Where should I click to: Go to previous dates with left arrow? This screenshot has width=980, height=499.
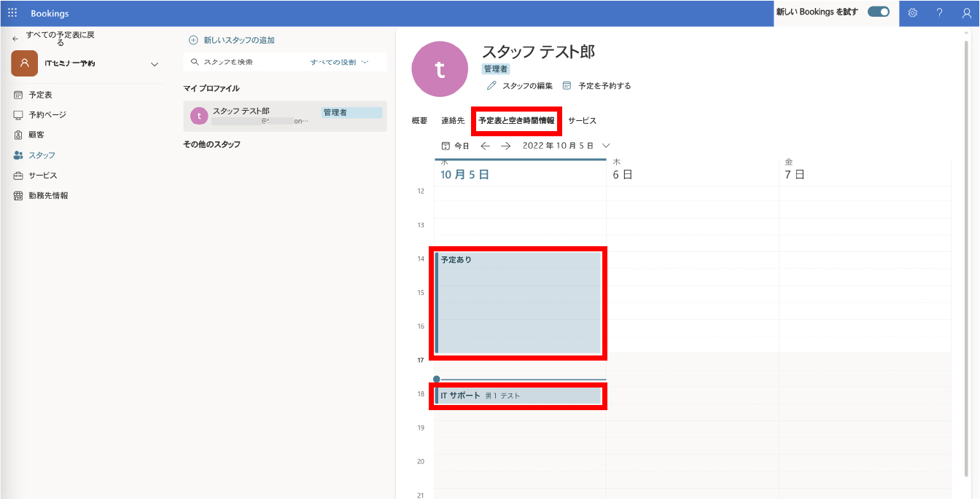(x=485, y=146)
